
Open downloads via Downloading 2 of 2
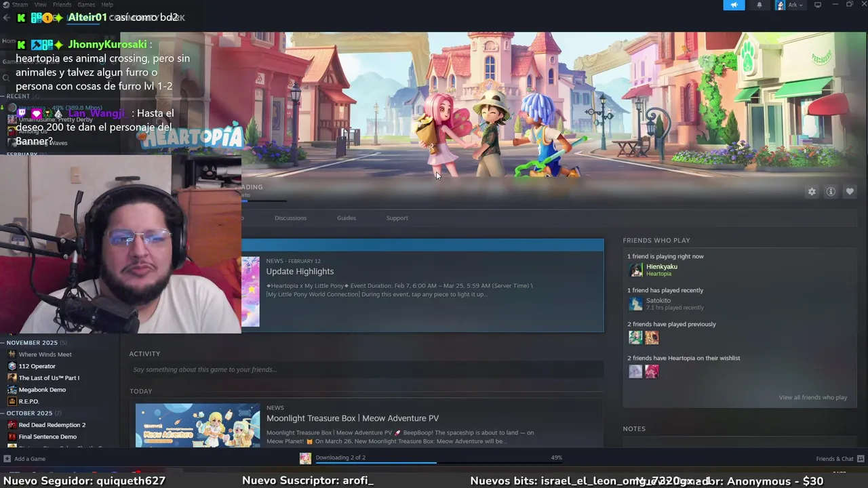340,457
